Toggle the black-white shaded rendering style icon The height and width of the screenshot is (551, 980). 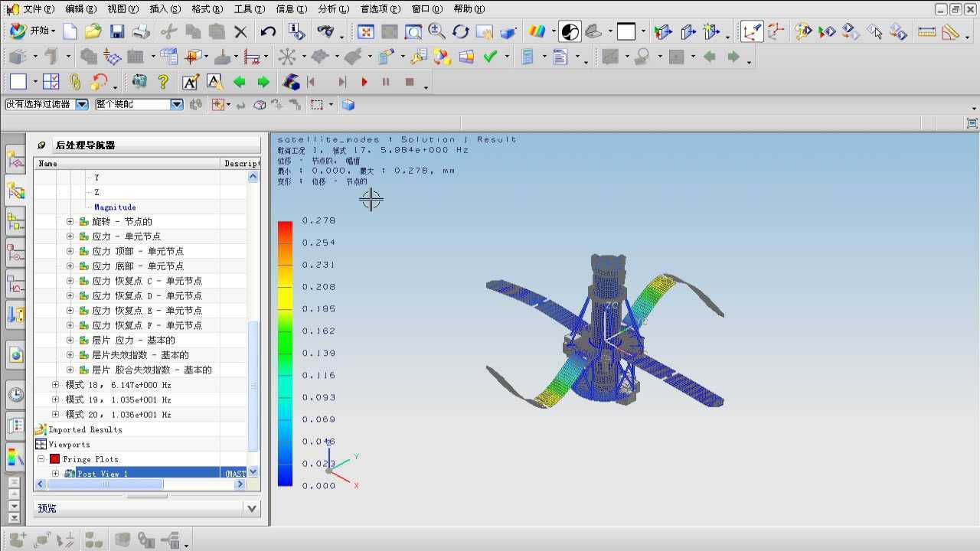pyautogui.click(x=570, y=31)
